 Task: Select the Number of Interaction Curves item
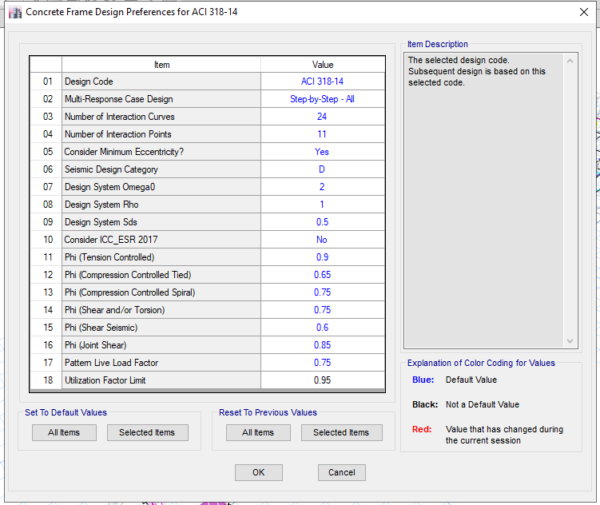point(161,117)
